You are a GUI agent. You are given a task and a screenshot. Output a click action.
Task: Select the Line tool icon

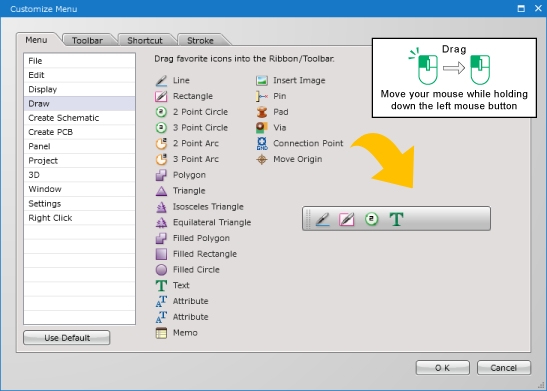click(x=161, y=81)
